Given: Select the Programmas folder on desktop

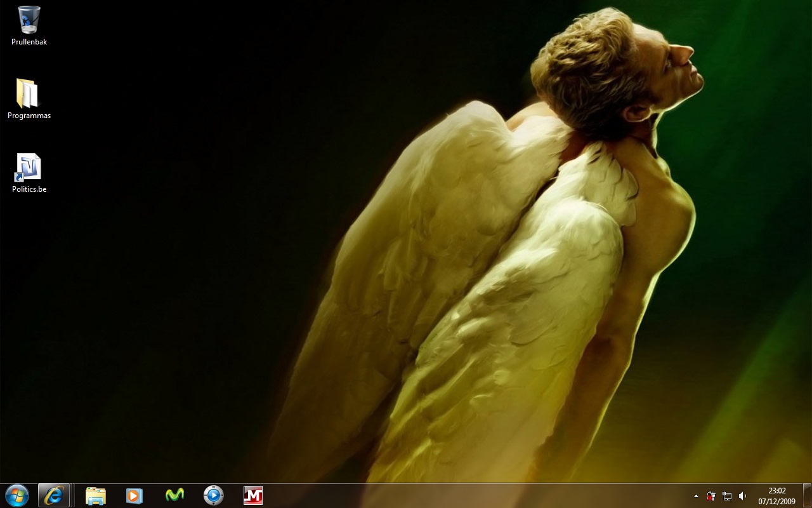Looking at the screenshot, I should tap(28, 93).
